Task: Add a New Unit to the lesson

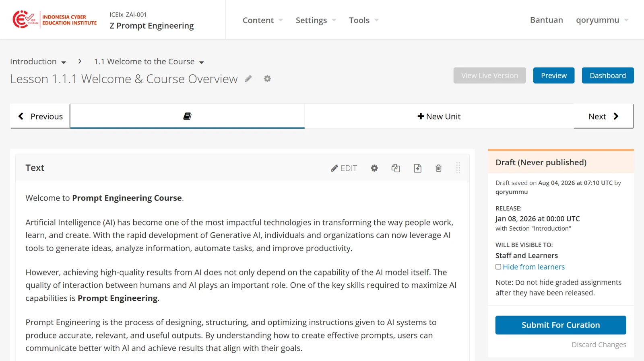Action: [x=439, y=116]
